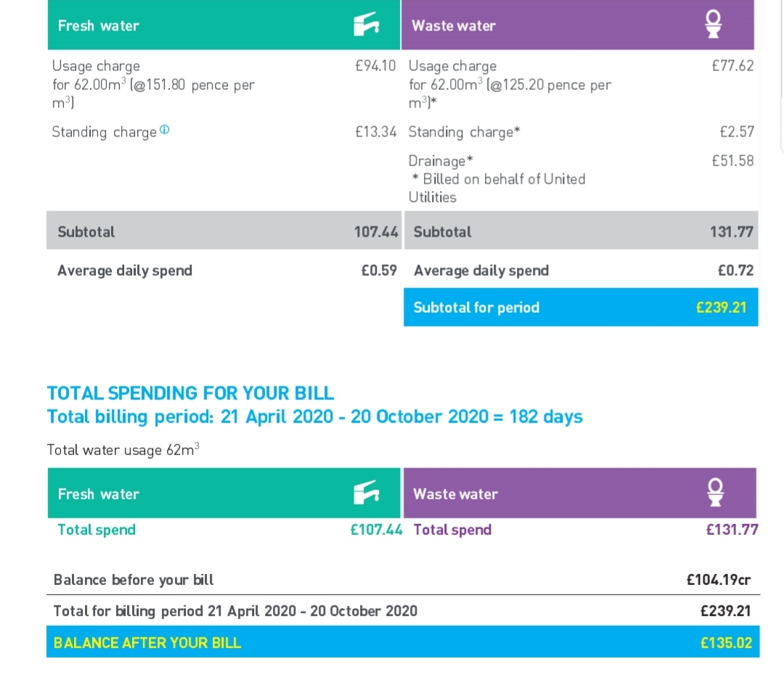
Task: Select the waste water Subtotal 131.77 row
Action: point(581,232)
